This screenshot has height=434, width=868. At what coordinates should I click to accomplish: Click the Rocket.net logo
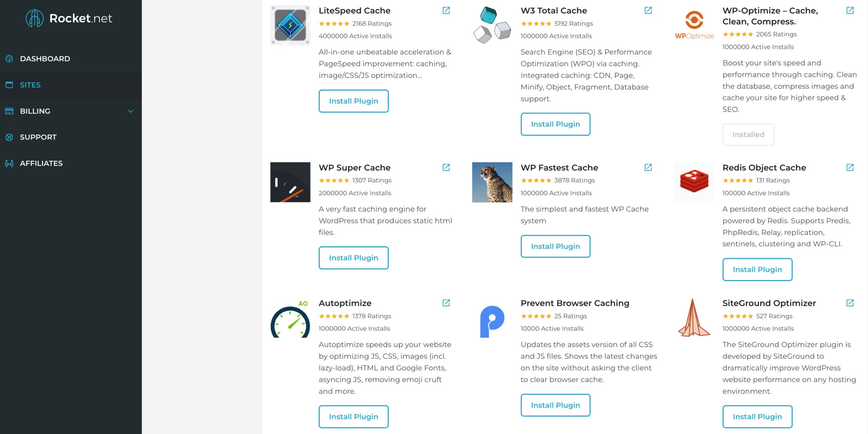point(69,18)
